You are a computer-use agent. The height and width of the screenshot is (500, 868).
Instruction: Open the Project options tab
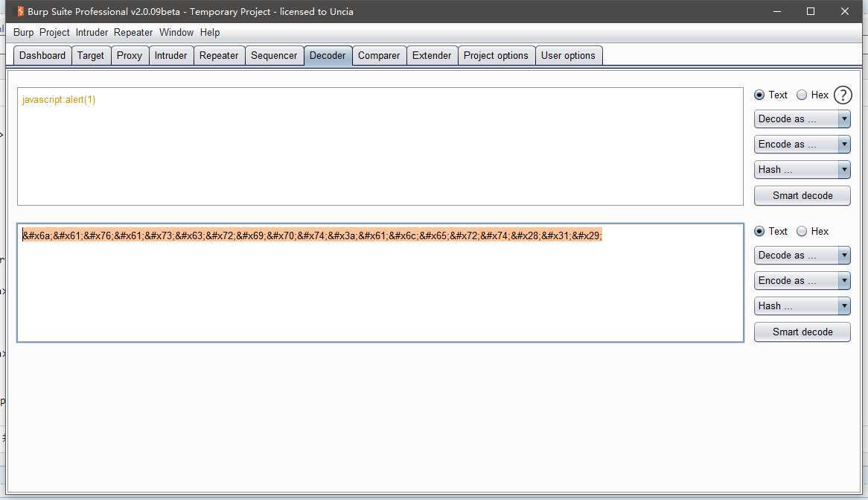(x=496, y=55)
